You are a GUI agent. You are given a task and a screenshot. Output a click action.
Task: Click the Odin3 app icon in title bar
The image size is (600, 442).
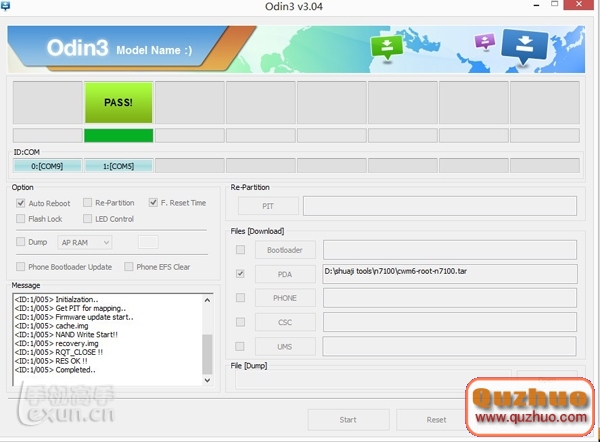(x=5, y=6)
